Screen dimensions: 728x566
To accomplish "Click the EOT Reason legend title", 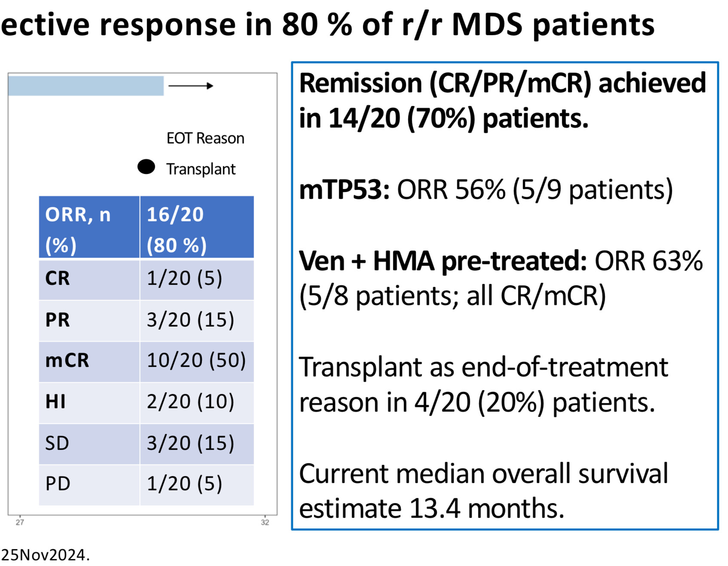I will tap(205, 138).
